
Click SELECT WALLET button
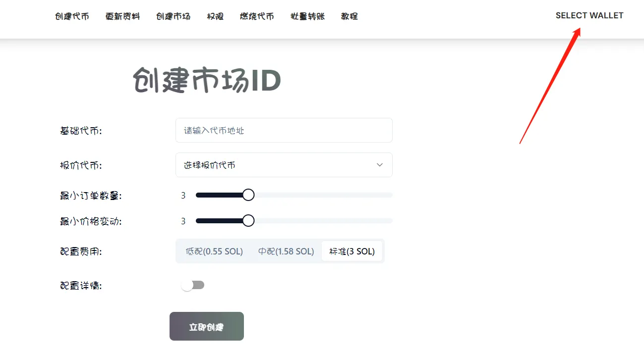(x=589, y=15)
